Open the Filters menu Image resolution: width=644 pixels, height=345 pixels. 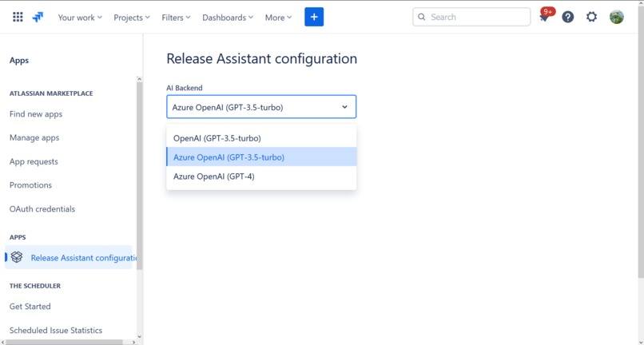176,18
